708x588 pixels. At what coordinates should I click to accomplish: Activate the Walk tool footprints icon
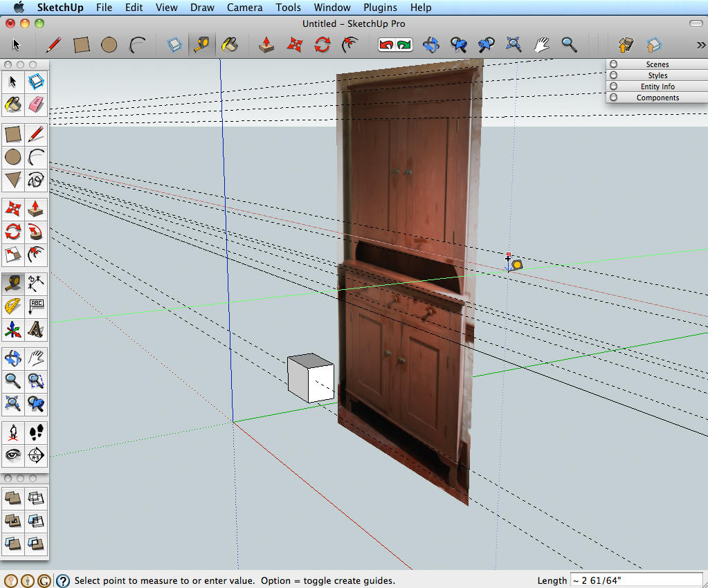pyautogui.click(x=36, y=433)
